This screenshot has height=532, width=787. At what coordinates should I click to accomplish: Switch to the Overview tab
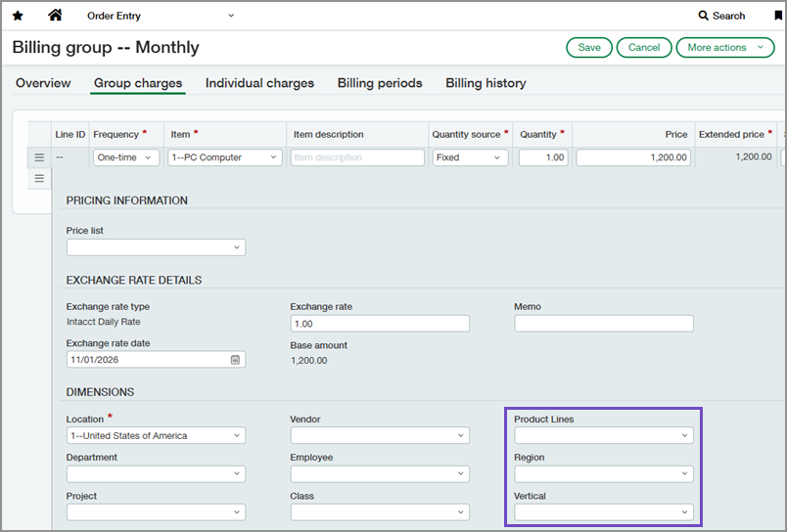tap(43, 83)
